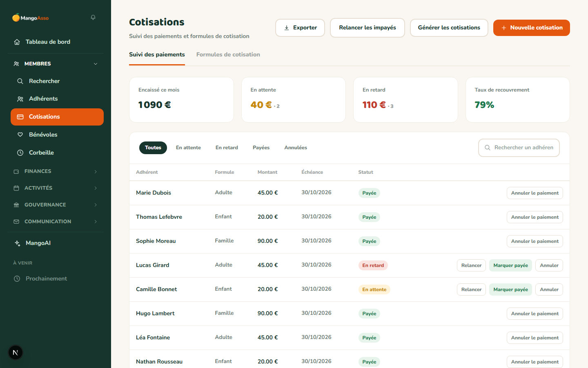The image size is (588, 368).
Task: Click the Rechercher magnifier icon in sidebar
Action: coord(20,81)
